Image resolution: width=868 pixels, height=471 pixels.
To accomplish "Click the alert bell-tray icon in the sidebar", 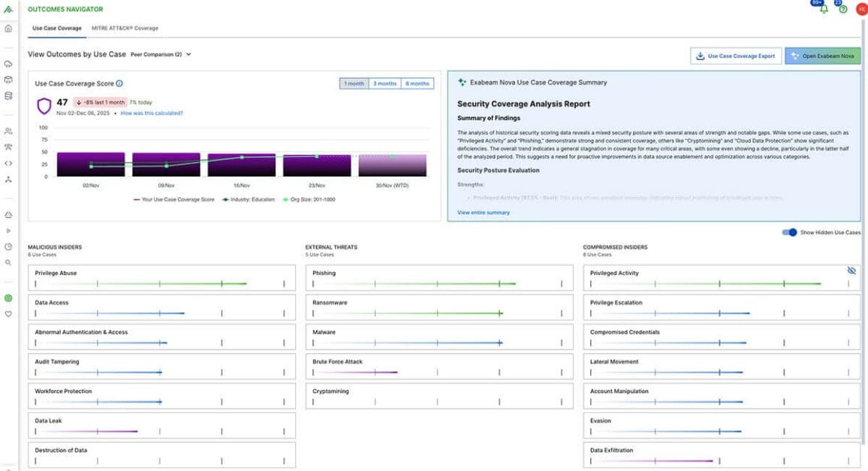I will (x=8, y=215).
